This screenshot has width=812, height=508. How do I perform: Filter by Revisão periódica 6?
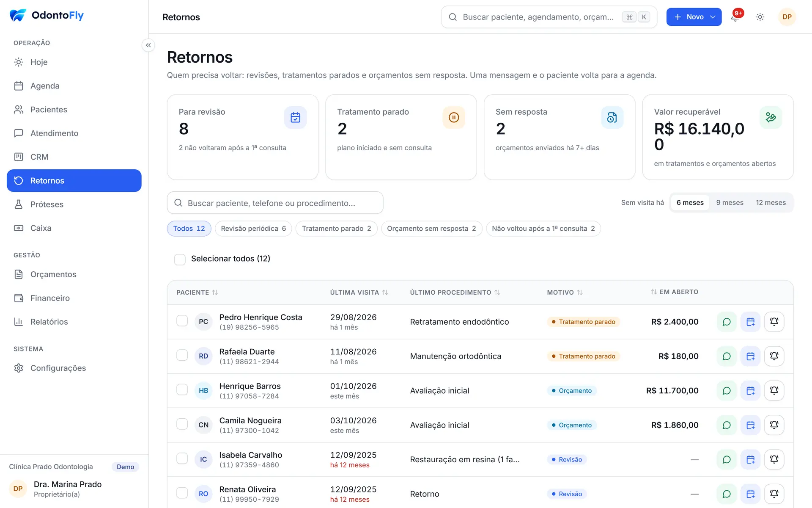coord(253,229)
